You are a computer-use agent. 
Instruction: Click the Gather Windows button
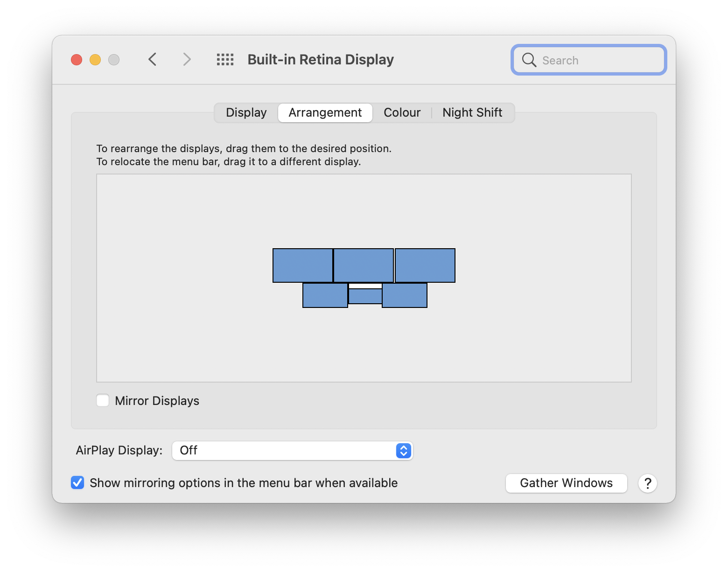(567, 483)
